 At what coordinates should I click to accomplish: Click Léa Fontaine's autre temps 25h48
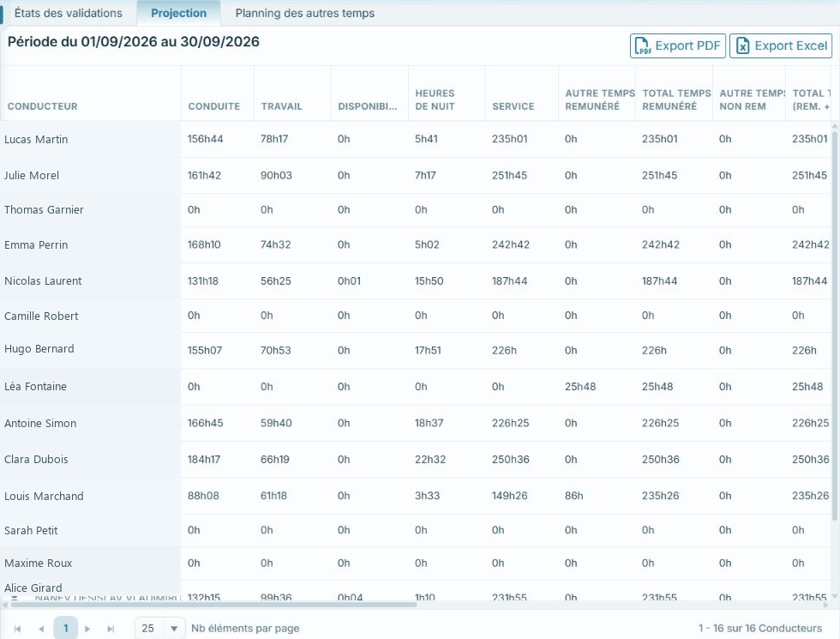click(580, 387)
